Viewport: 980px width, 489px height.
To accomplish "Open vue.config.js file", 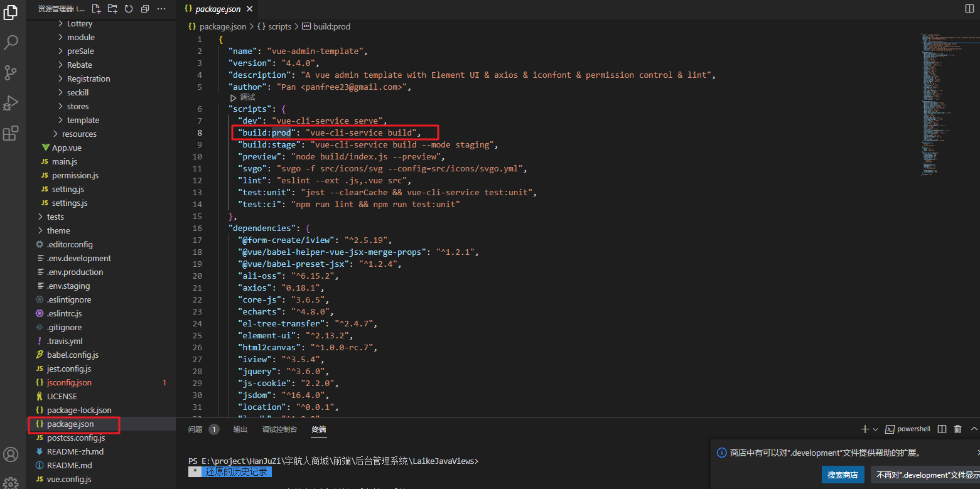I will tap(69, 479).
